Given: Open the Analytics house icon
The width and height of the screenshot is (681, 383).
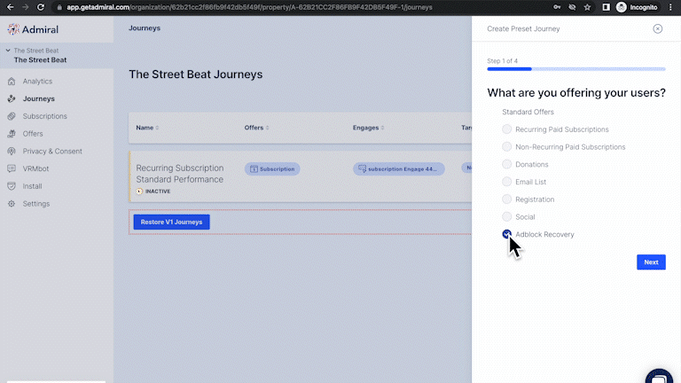Looking at the screenshot, I should point(11,81).
